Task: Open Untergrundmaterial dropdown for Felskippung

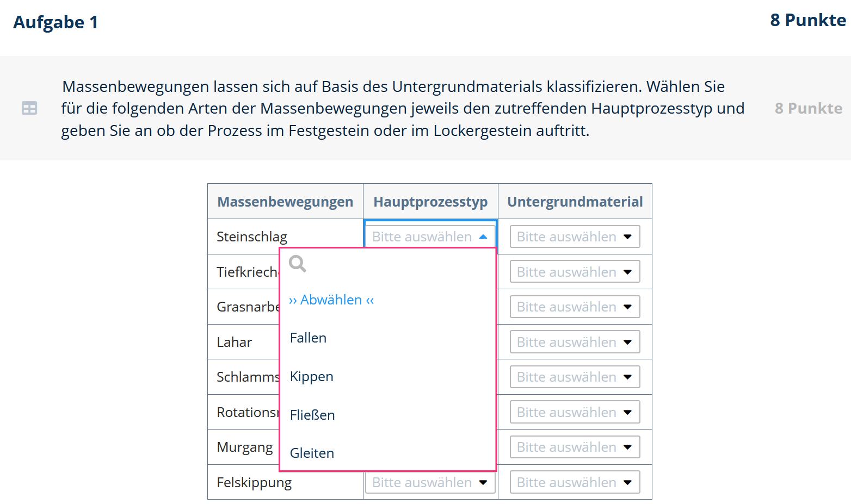Action: [575, 482]
